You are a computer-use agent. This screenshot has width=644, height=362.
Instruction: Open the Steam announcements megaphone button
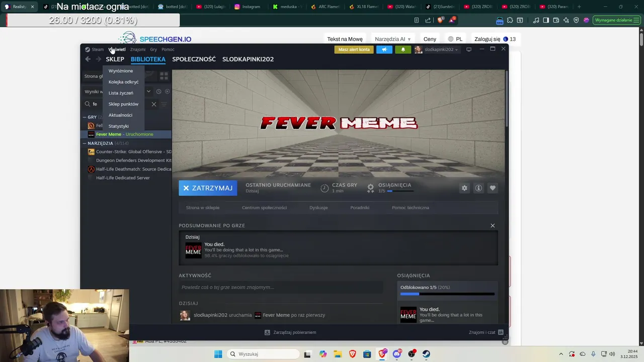384,49
